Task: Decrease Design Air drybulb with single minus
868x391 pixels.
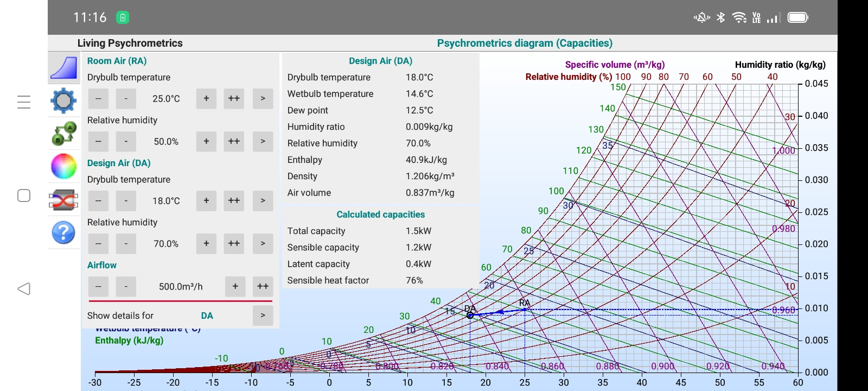Action: coord(126,200)
